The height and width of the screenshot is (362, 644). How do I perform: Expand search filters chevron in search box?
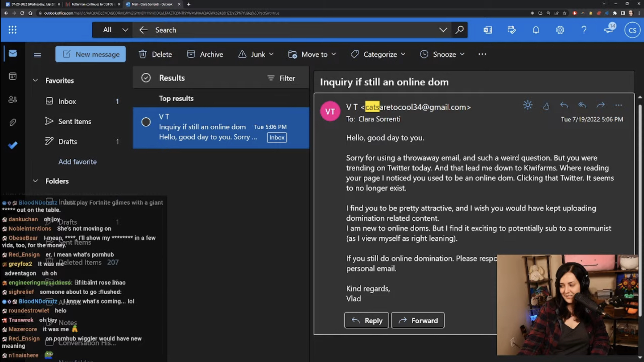point(443,30)
